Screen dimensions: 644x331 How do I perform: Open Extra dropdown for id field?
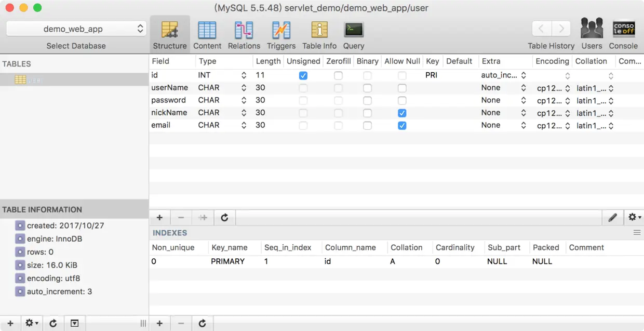[x=524, y=75]
